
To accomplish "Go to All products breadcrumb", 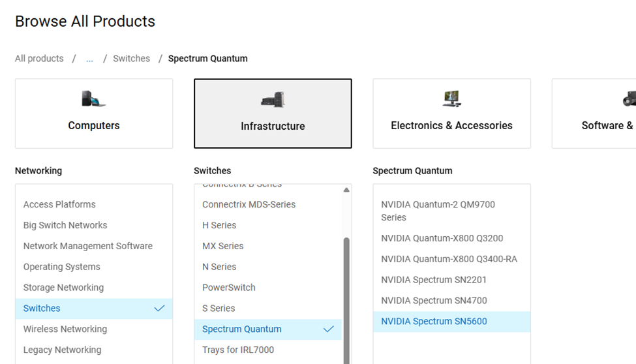I will point(39,59).
